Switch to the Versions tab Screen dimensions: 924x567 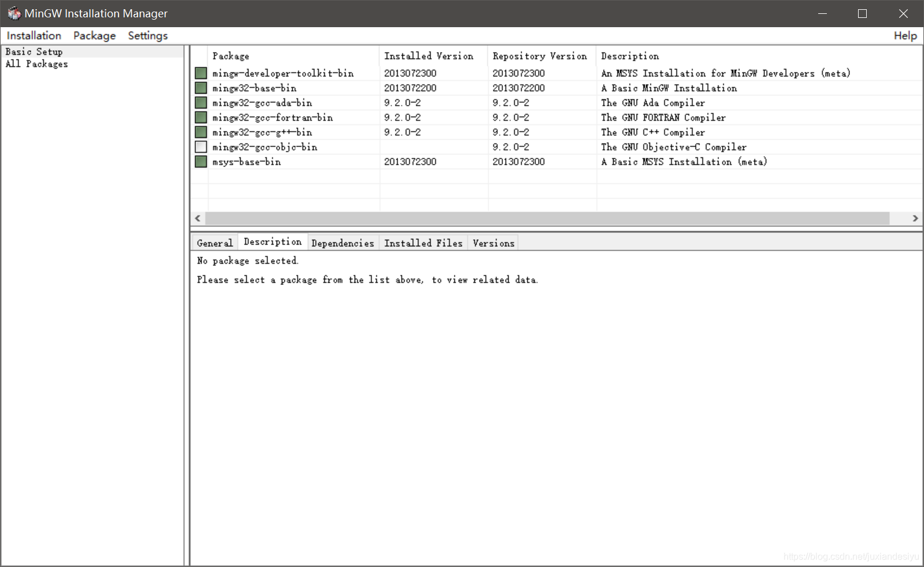tap(493, 243)
